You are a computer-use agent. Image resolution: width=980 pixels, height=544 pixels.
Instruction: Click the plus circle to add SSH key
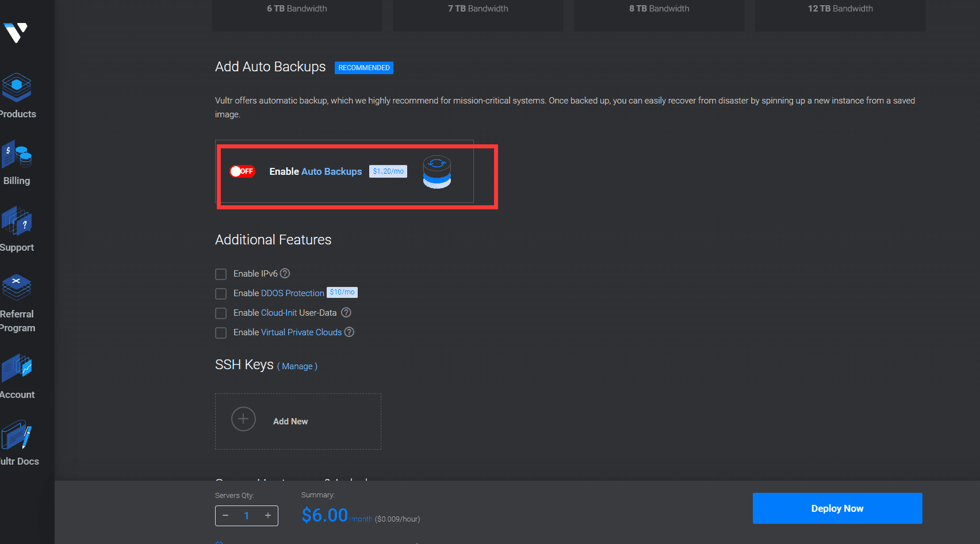(243, 419)
